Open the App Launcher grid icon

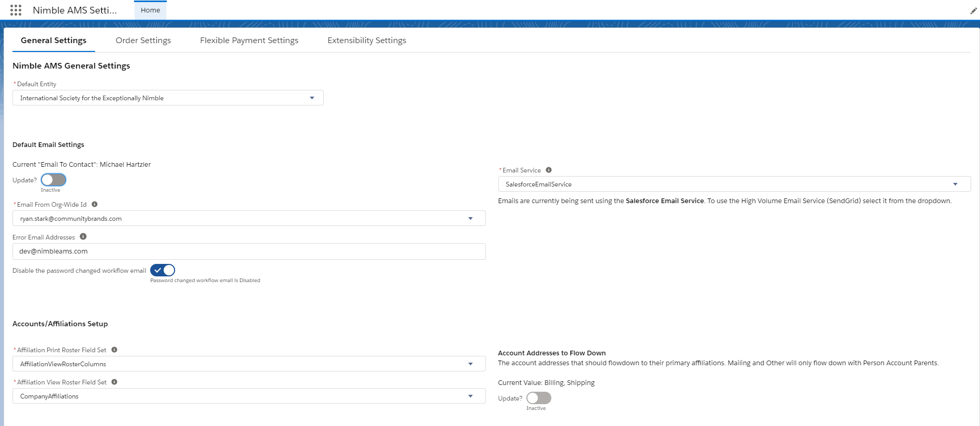pos(16,10)
